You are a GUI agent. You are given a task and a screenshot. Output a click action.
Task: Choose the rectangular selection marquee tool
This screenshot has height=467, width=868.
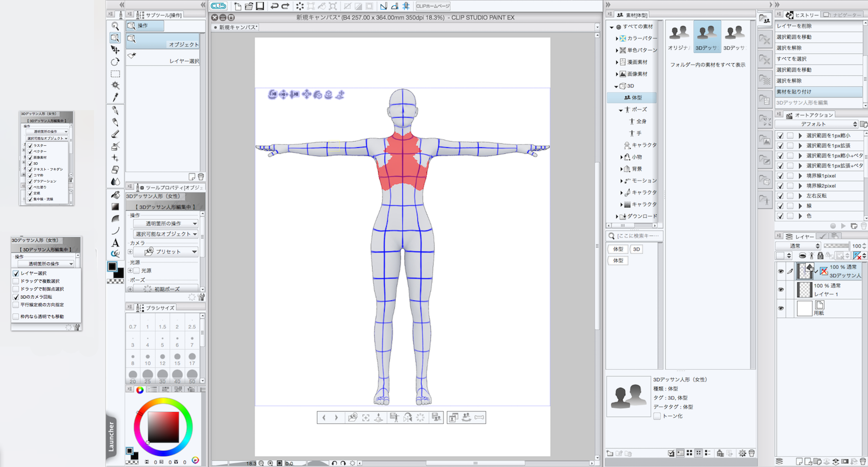pyautogui.click(x=115, y=74)
